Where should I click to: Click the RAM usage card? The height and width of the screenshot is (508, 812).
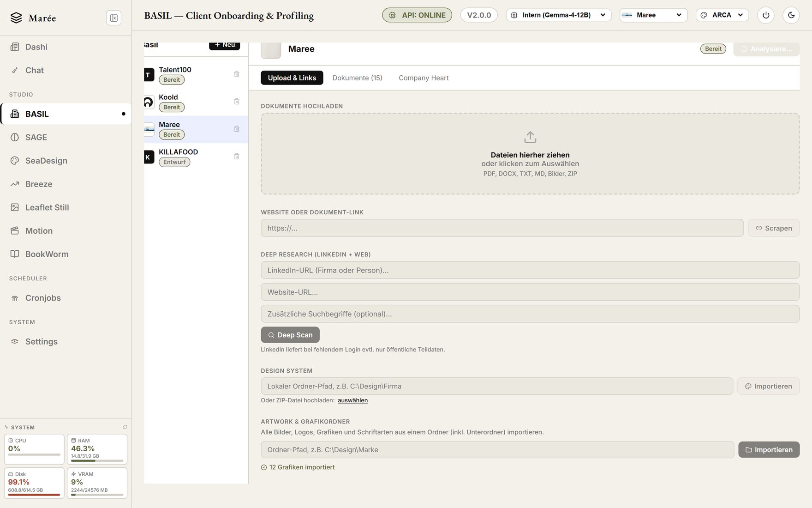click(97, 449)
